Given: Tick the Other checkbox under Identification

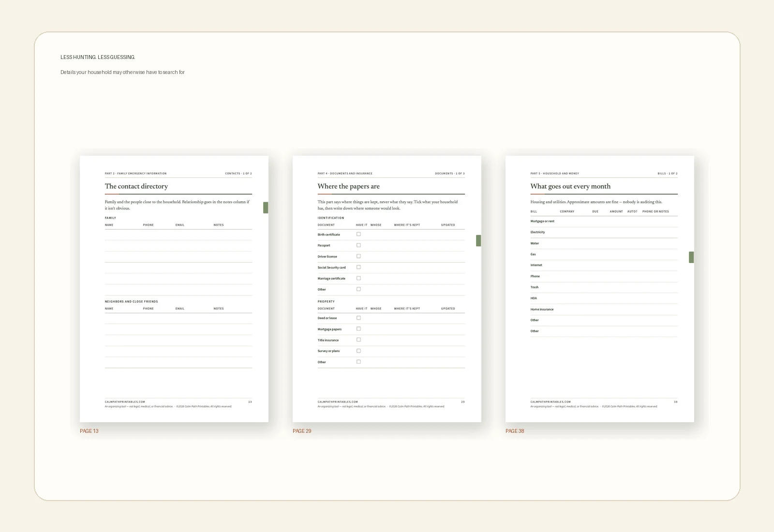Looking at the screenshot, I should click(x=358, y=289).
